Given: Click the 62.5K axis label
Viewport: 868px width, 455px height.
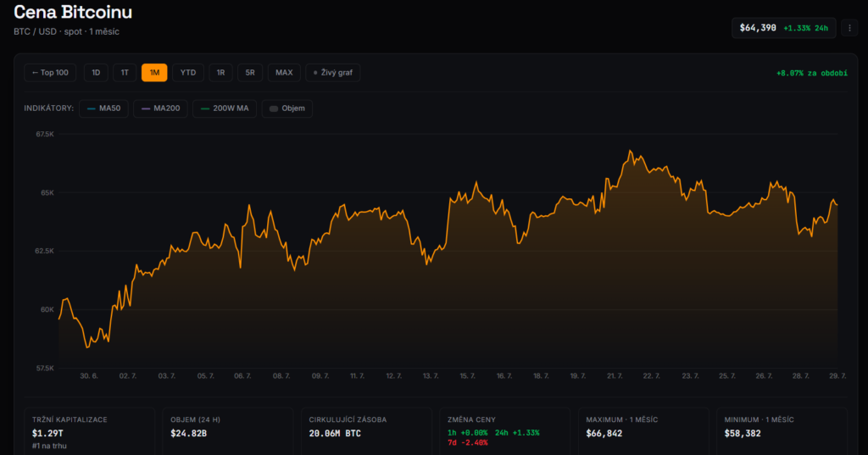Looking at the screenshot, I should pyautogui.click(x=44, y=251).
